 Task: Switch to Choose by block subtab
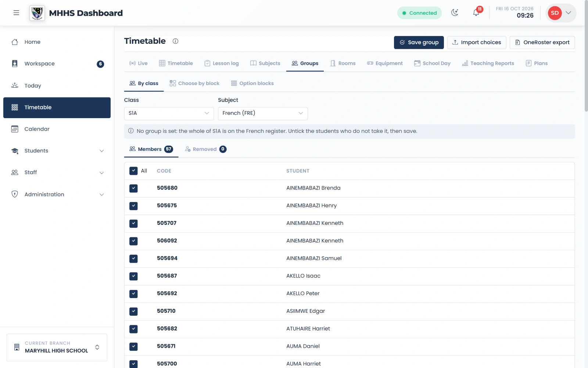194,84
